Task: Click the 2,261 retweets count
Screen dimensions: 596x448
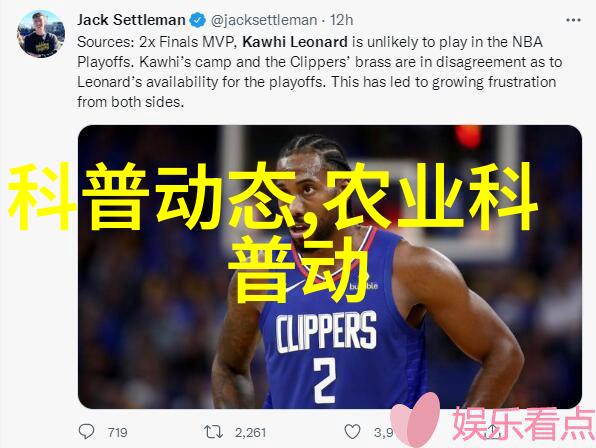Action: (250, 432)
